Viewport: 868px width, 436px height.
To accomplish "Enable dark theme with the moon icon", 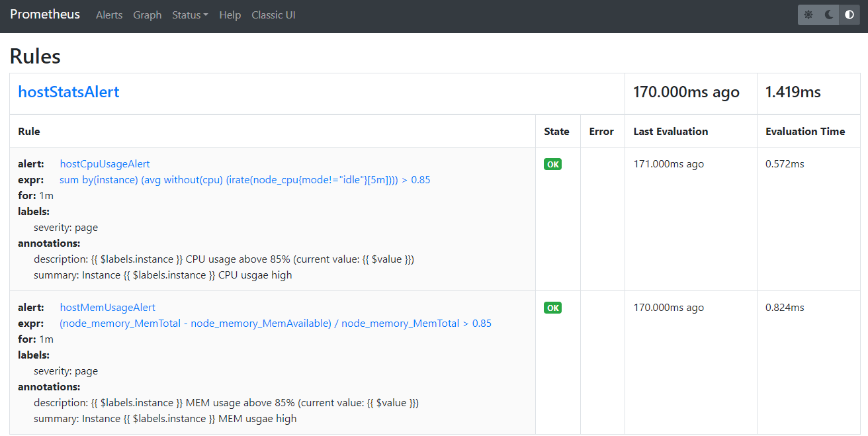I will click(x=829, y=15).
